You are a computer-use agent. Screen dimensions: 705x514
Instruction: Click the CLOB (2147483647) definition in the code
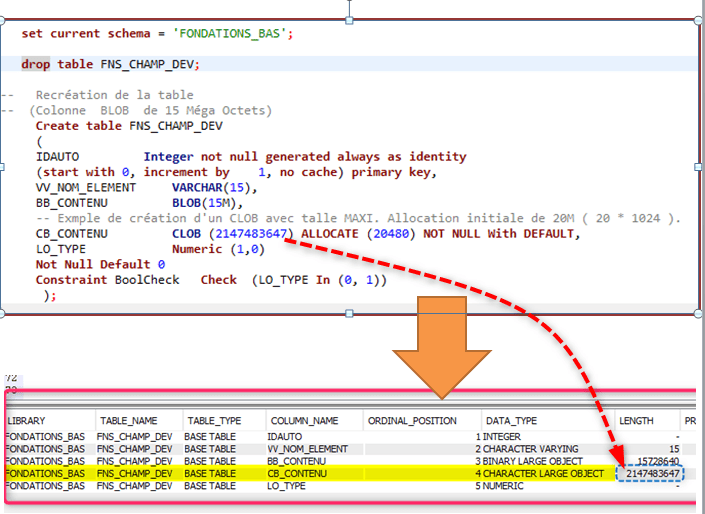tap(233, 234)
